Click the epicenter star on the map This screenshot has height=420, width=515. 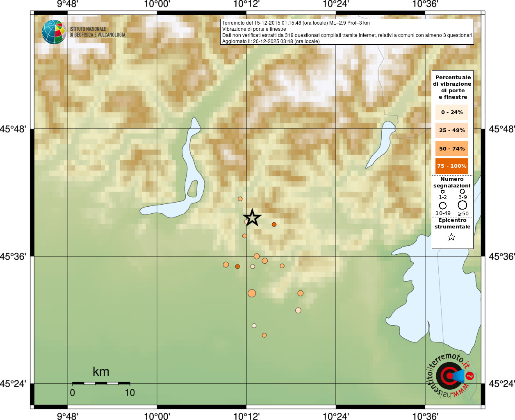click(x=252, y=217)
